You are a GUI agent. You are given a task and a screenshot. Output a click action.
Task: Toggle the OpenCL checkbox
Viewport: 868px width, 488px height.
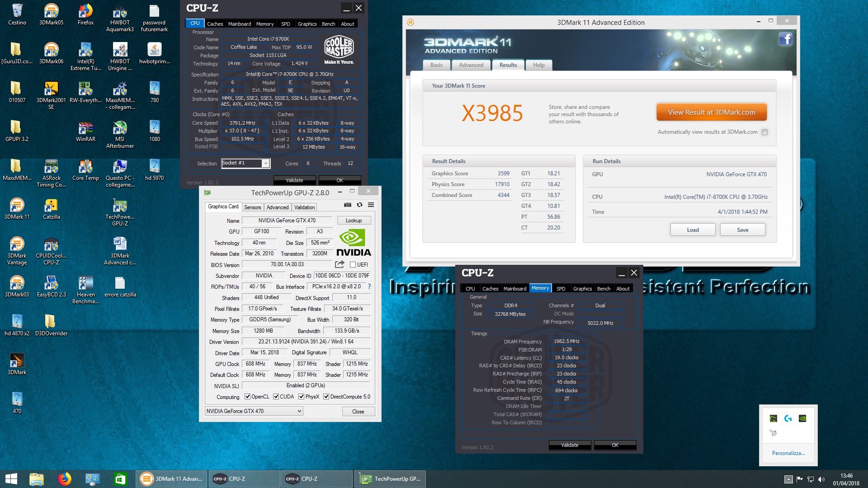[247, 397]
